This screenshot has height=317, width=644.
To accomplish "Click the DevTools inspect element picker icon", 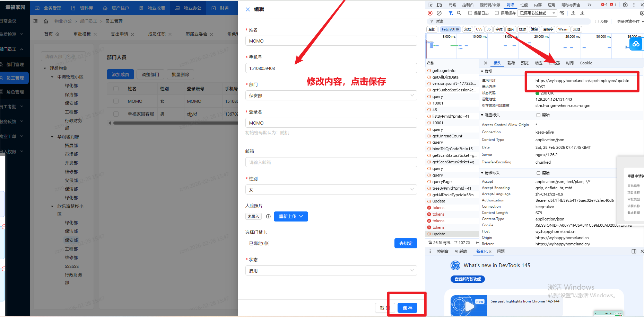I will pyautogui.click(x=430, y=5).
